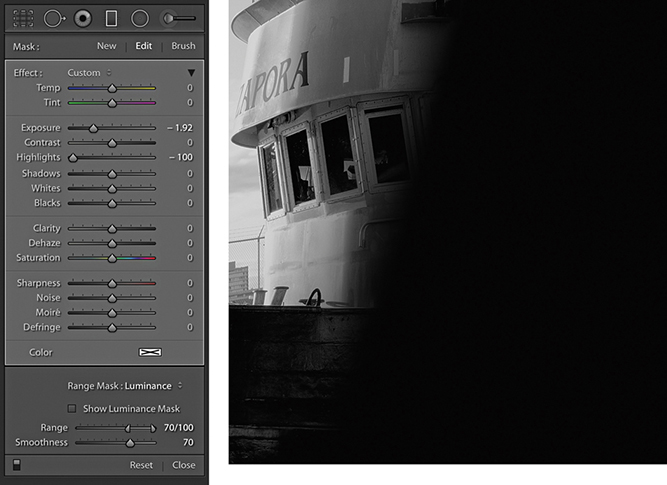
Task: Click the Highlights slider handle
Action: pyautogui.click(x=73, y=158)
